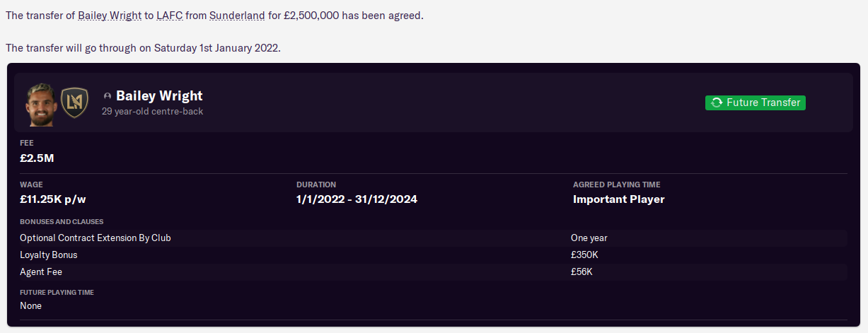Click the green Future Transfer button
Viewport: 868px width, 333px height.
(x=756, y=103)
